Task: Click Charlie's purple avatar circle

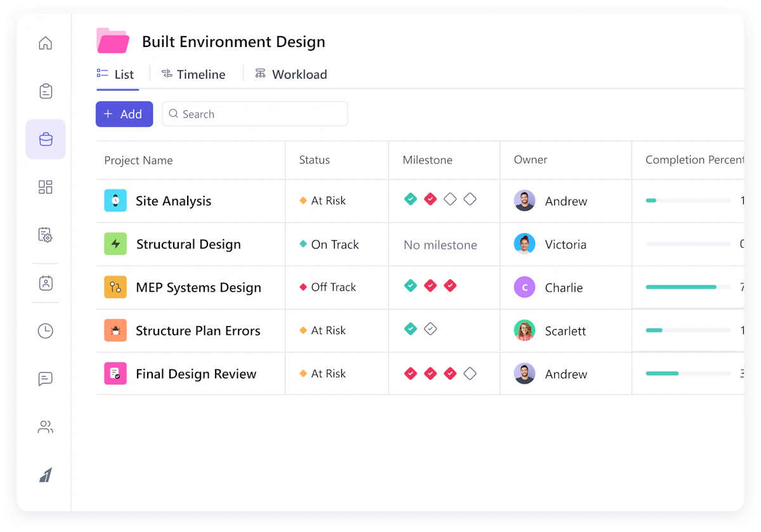Action: pyautogui.click(x=524, y=287)
